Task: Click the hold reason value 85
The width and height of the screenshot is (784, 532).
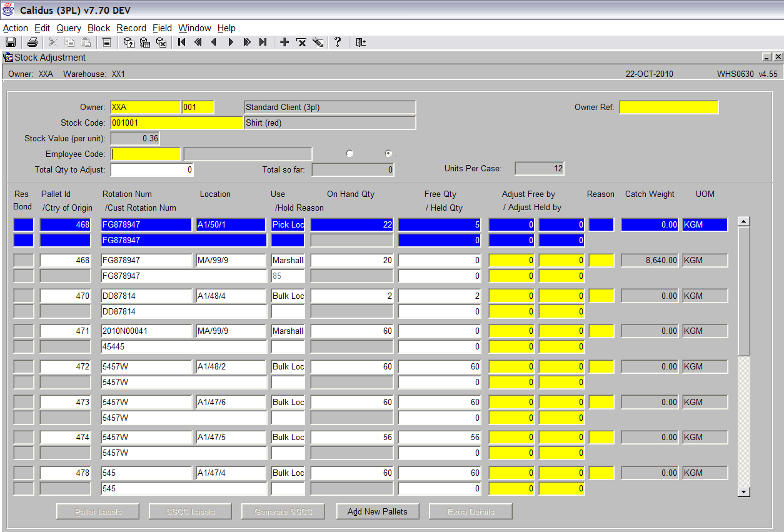Action: pyautogui.click(x=288, y=276)
